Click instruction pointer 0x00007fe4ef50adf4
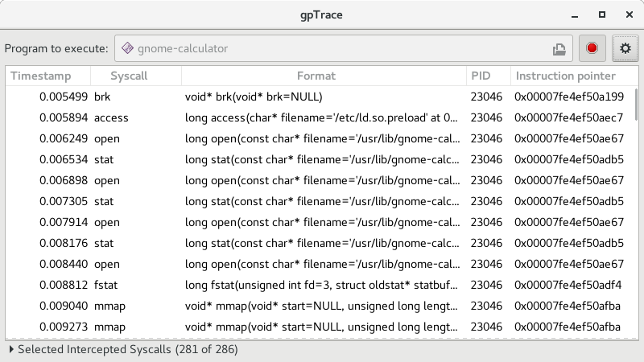644x362 pixels. pos(568,286)
